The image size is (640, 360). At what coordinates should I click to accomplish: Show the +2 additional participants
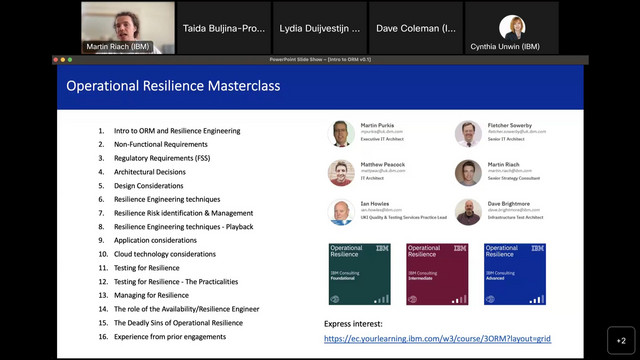coord(621,340)
